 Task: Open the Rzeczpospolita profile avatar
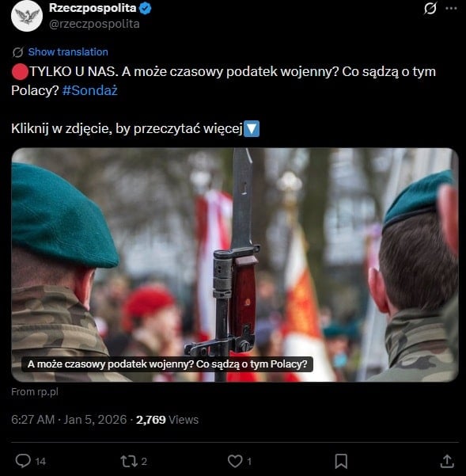point(27,16)
